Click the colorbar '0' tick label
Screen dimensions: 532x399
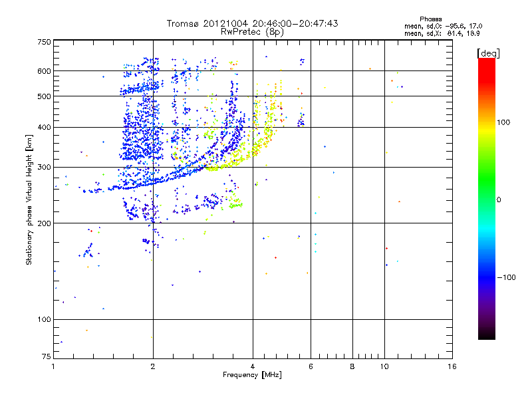click(x=498, y=200)
